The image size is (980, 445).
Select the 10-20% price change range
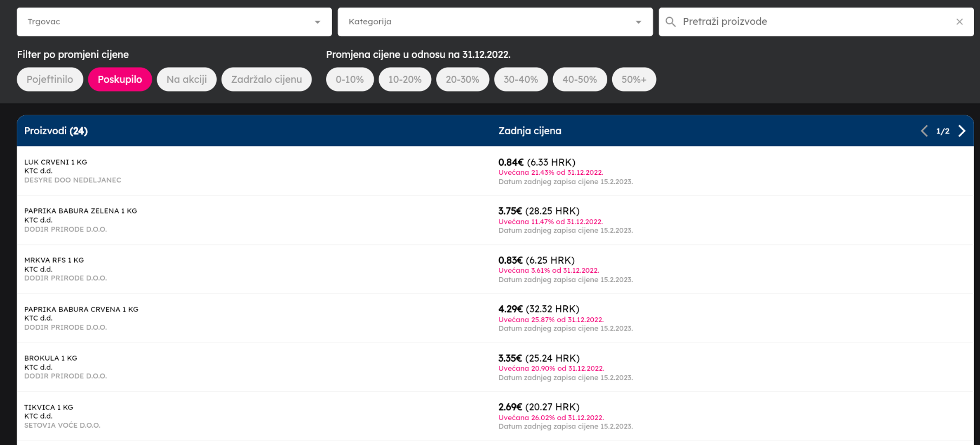point(404,80)
